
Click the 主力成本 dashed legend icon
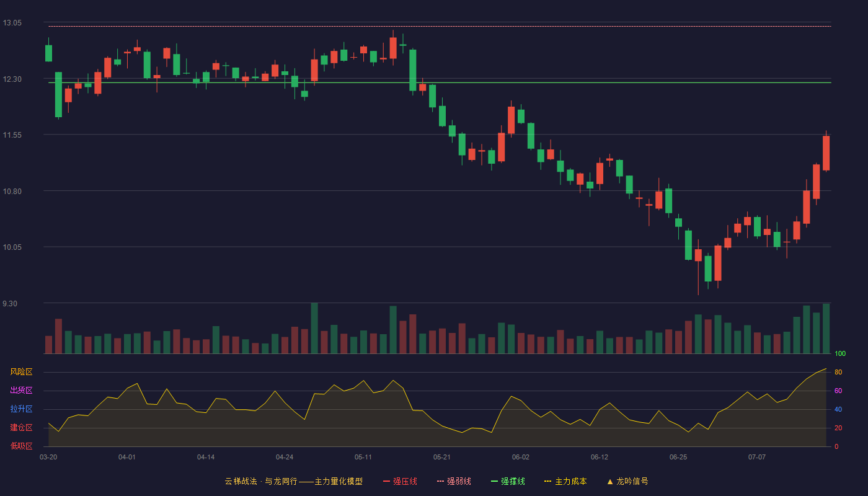(548, 481)
